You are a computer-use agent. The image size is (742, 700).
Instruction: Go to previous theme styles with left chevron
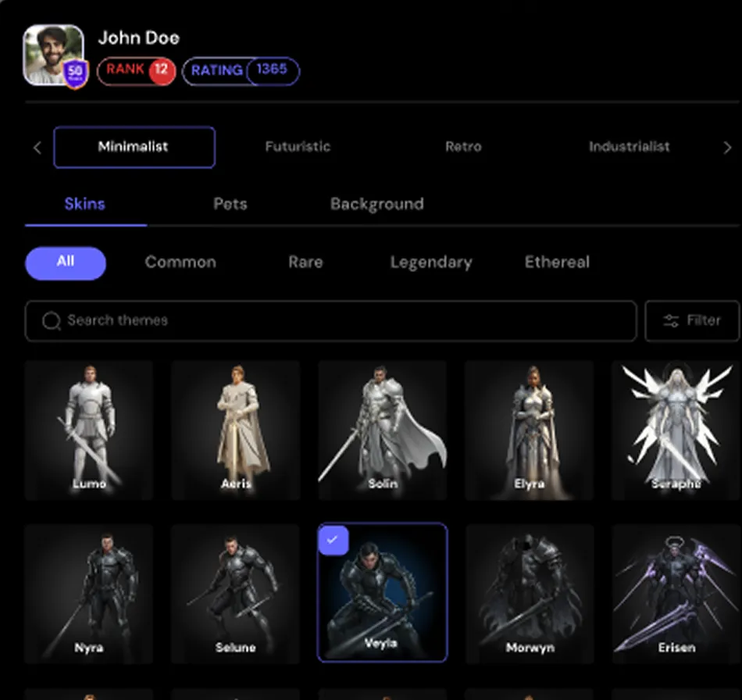click(37, 148)
